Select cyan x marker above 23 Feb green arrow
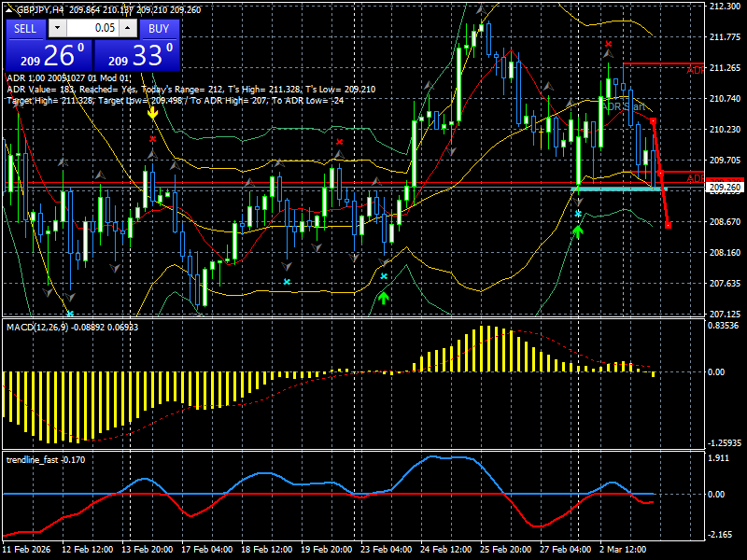 tap(384, 276)
